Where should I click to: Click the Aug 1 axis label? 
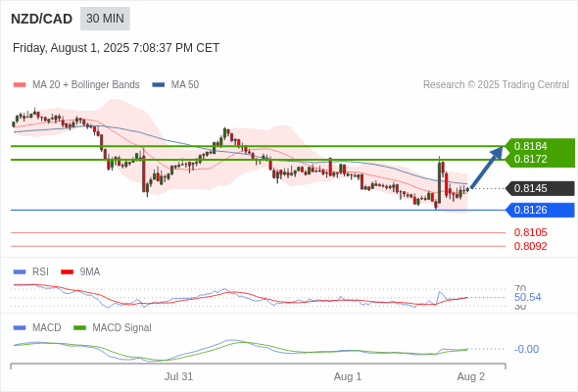348,376
